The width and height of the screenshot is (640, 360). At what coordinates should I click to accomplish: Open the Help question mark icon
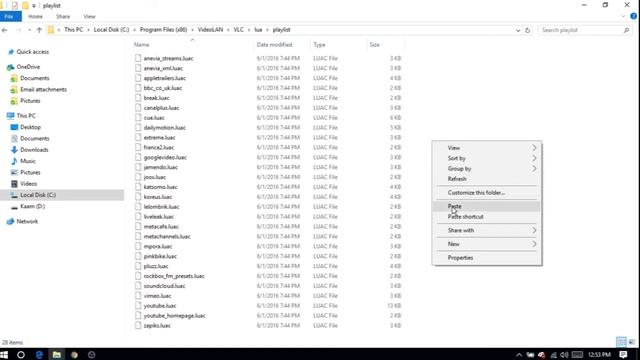pyautogui.click(x=633, y=16)
